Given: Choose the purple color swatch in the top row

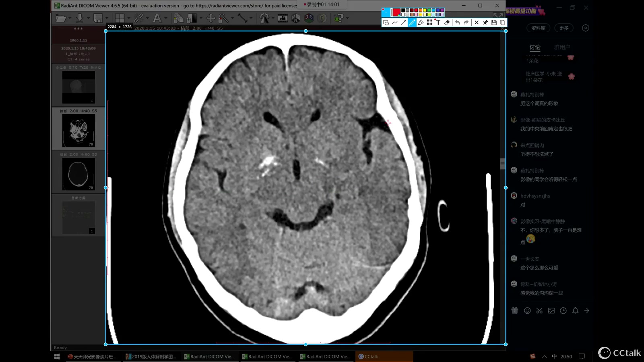Looking at the screenshot, I should point(442,10).
